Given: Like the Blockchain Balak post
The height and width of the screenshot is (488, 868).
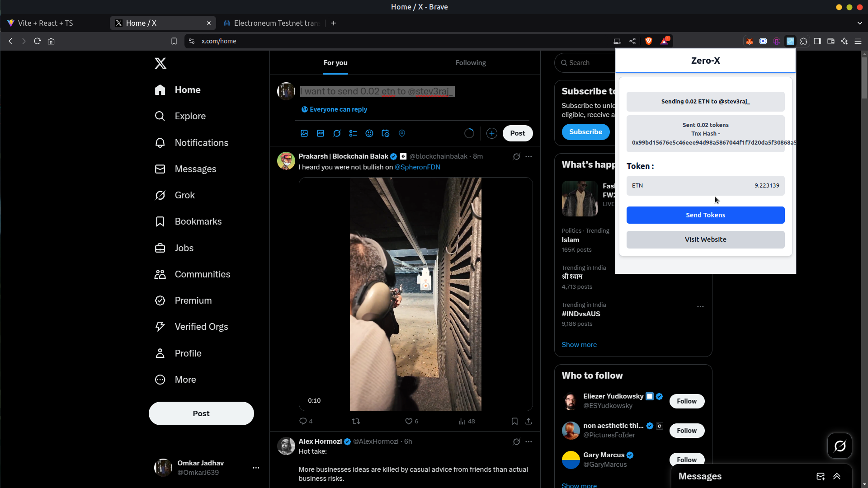Looking at the screenshot, I should [409, 421].
